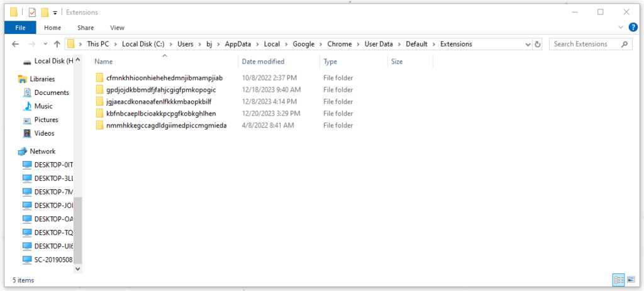This screenshot has width=644, height=291.
Task: Click the Chrome breadcrumb segment
Action: tap(339, 44)
